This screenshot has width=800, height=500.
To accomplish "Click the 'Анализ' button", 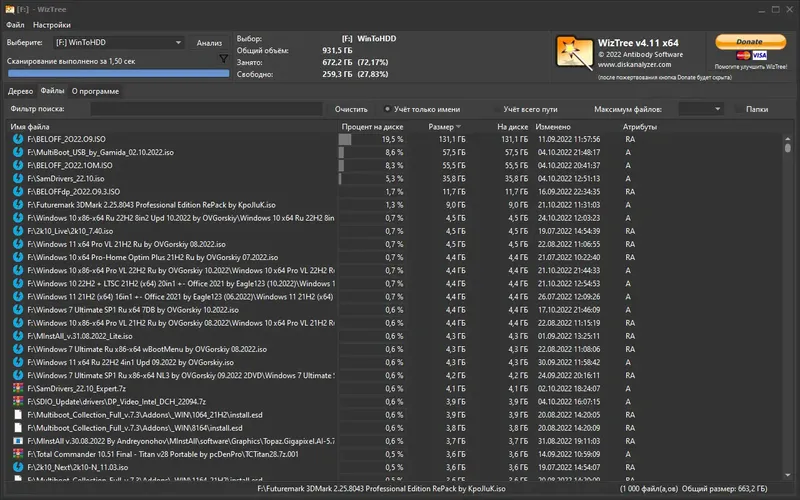I will [209, 43].
